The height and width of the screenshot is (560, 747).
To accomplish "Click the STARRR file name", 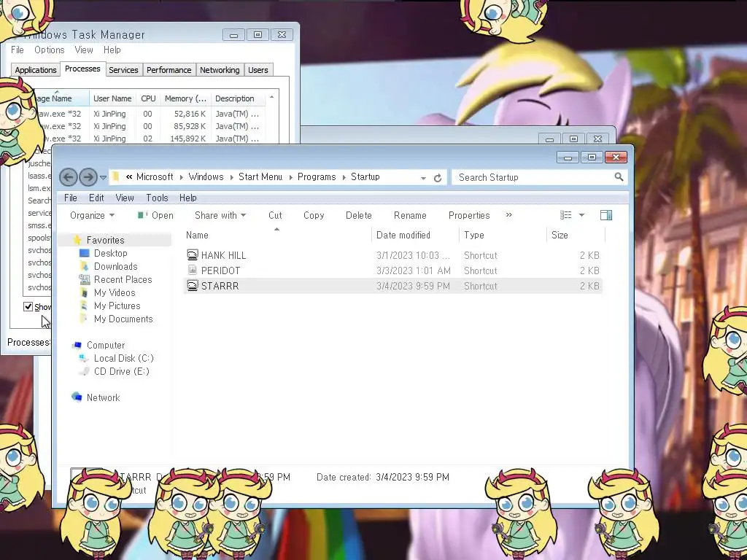I will (220, 286).
